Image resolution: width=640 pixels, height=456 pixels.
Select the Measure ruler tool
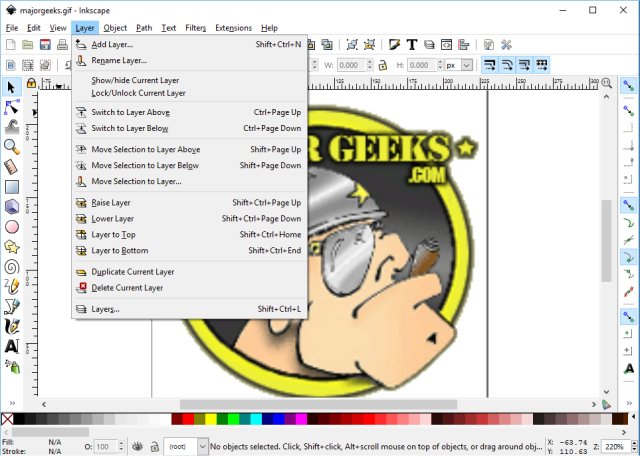pos(11,167)
